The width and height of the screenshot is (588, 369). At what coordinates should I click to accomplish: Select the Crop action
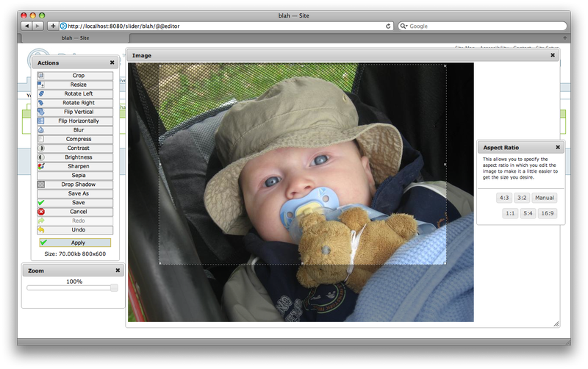(78, 76)
